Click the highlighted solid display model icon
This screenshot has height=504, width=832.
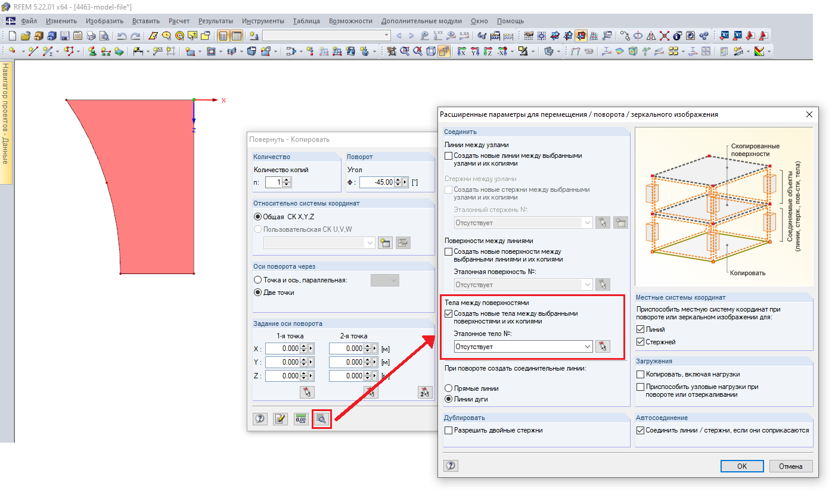tap(444, 52)
